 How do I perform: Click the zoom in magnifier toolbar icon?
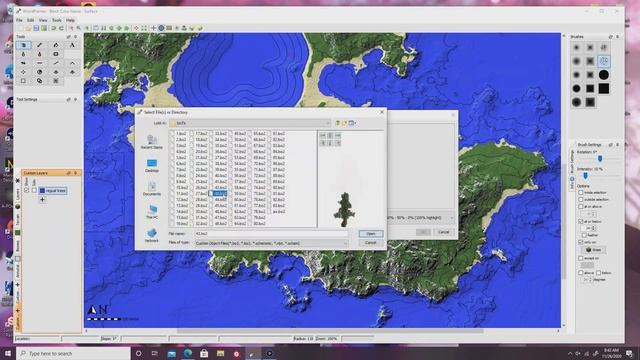[x=79, y=28]
